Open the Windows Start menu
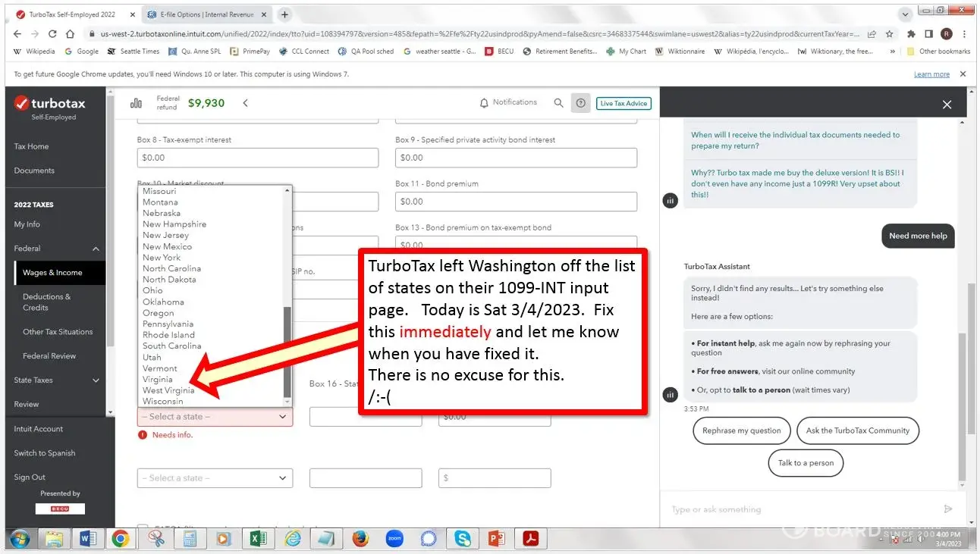This screenshot has width=980, height=554. pos(20,539)
